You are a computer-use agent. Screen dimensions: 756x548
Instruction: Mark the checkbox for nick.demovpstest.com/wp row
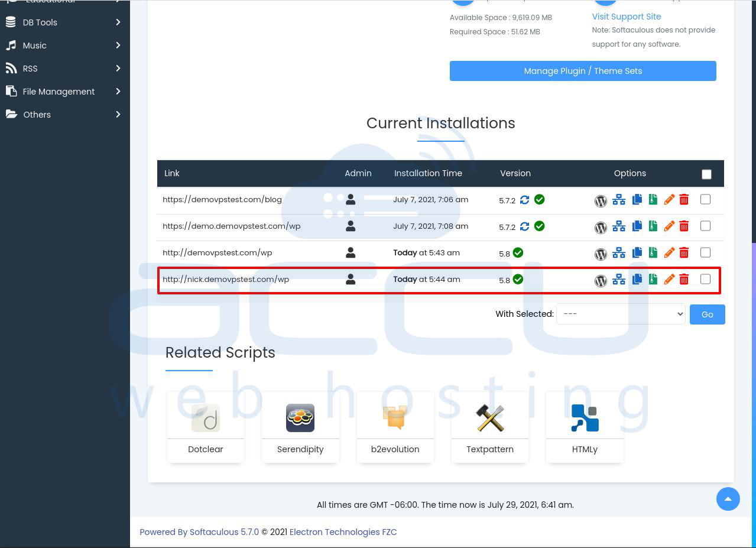tap(705, 279)
